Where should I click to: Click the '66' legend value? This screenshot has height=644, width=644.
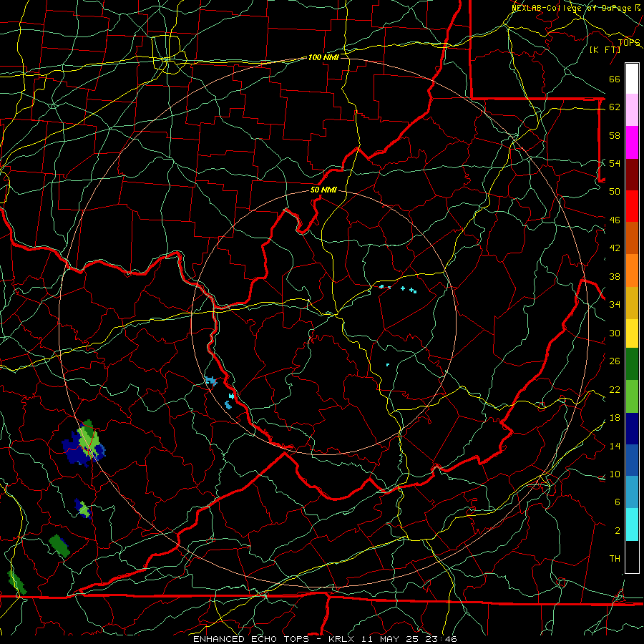click(x=615, y=79)
